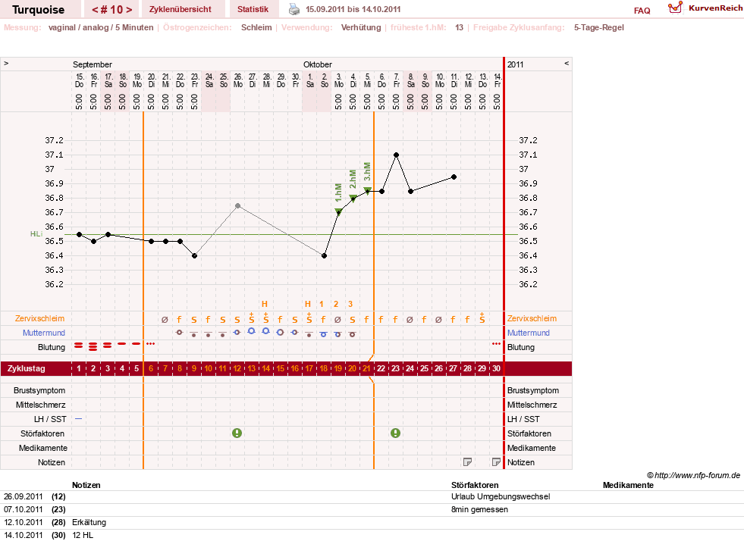Click the Blutung icon on cycle day 1
The width and height of the screenshot is (744, 560).
(79, 346)
